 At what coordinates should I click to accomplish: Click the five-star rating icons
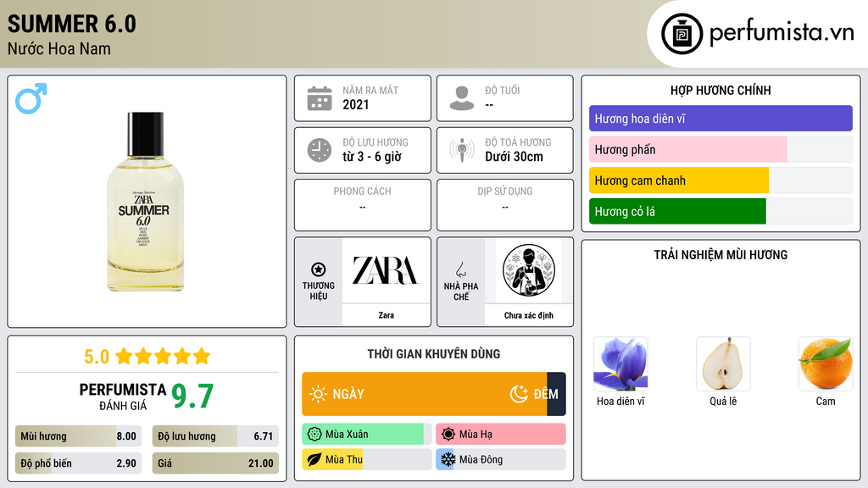163,357
